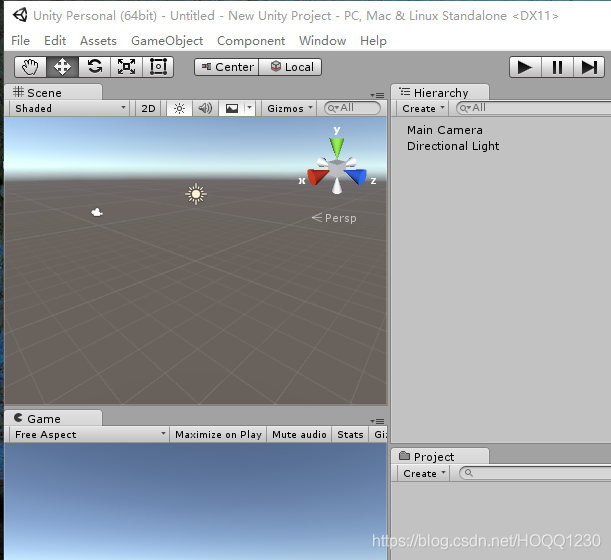This screenshot has height=560, width=611.
Task: Switch to the Game tab
Action: coord(53,419)
